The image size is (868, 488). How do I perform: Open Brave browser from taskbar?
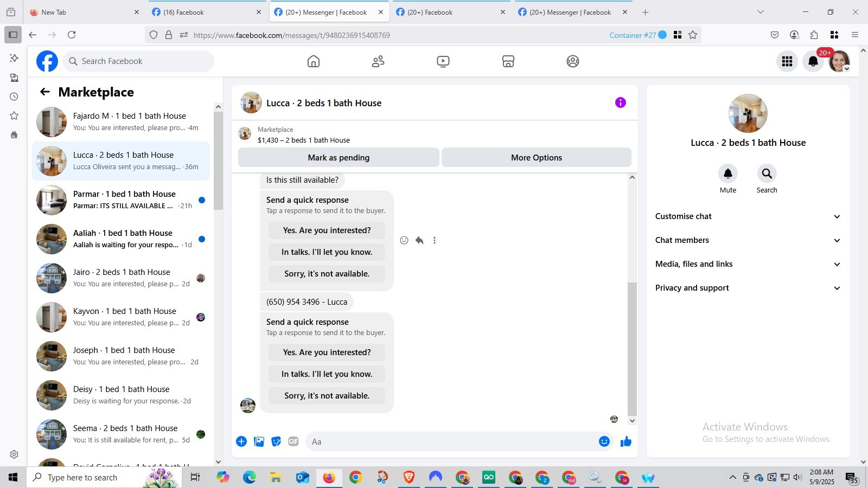[x=409, y=477]
